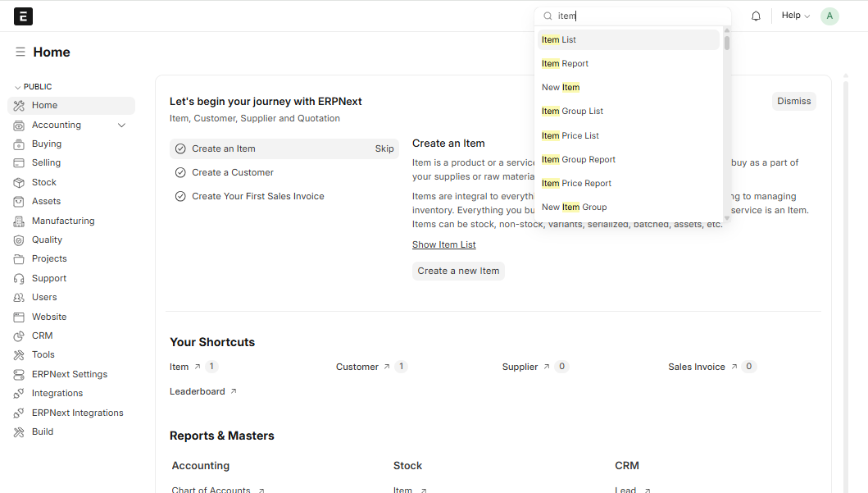Click the Integrations sidebar icon
Image resolution: width=868 pixels, height=493 pixels.
coord(19,393)
